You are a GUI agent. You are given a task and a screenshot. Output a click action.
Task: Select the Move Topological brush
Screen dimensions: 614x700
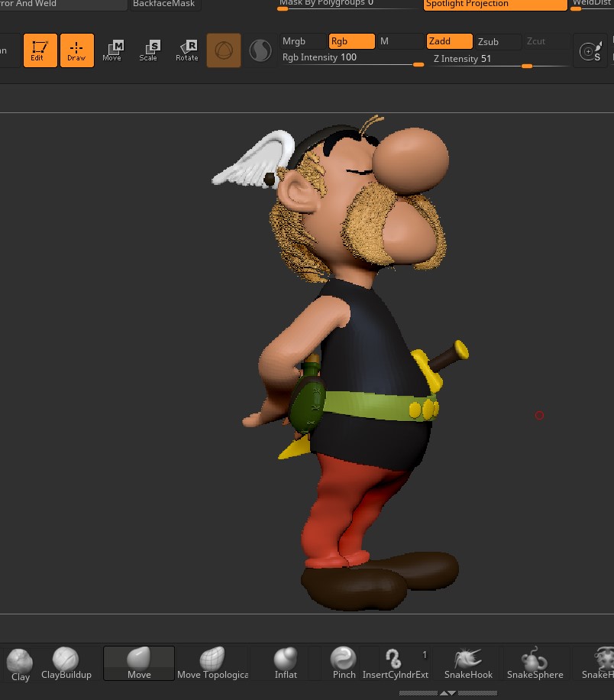click(x=212, y=663)
